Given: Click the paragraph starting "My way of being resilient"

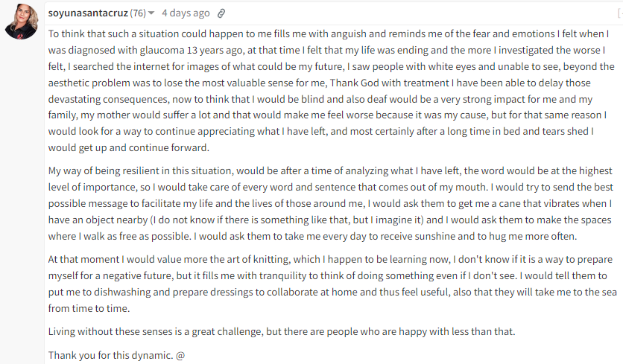Looking at the screenshot, I should (x=331, y=203).
